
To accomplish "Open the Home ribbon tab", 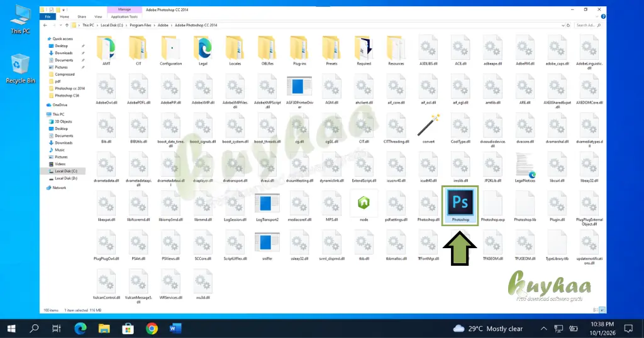I will 65,17.
